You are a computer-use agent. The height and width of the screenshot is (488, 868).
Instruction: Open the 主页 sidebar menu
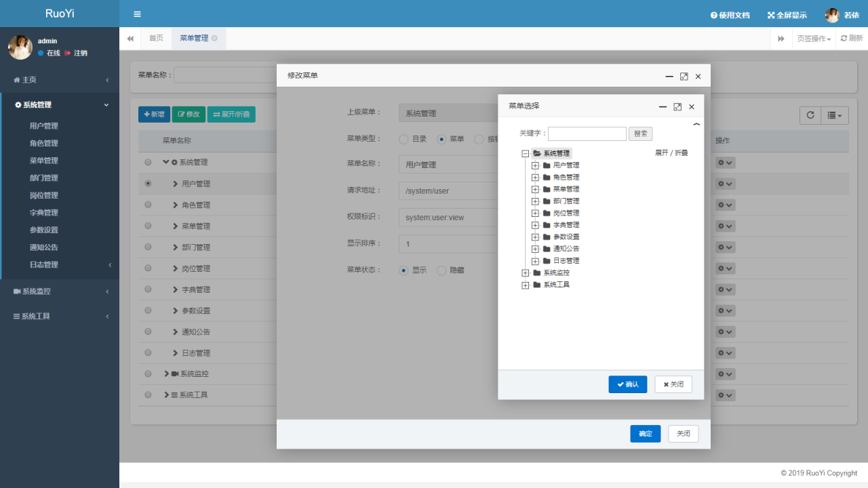coord(60,80)
